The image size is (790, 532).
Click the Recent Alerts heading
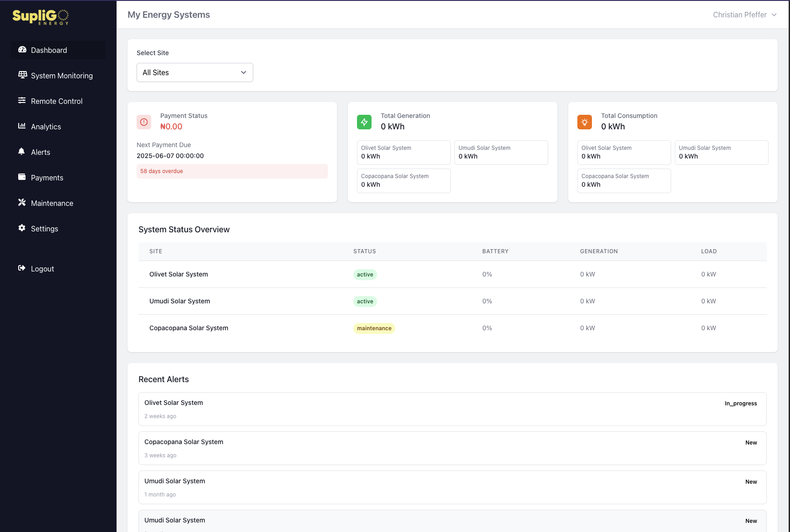click(163, 379)
